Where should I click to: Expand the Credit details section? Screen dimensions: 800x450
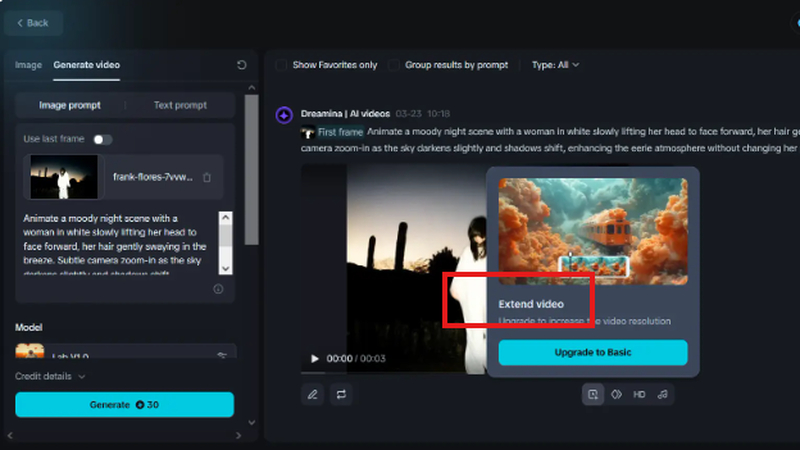[50, 377]
